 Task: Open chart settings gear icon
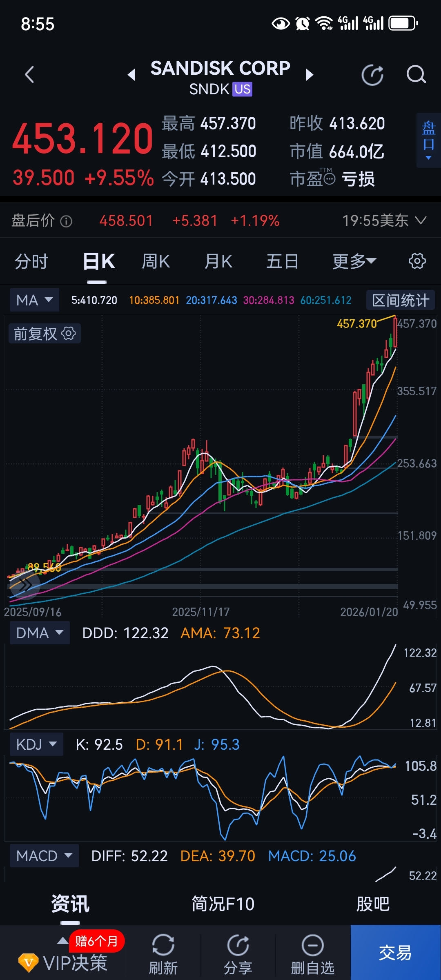(417, 261)
